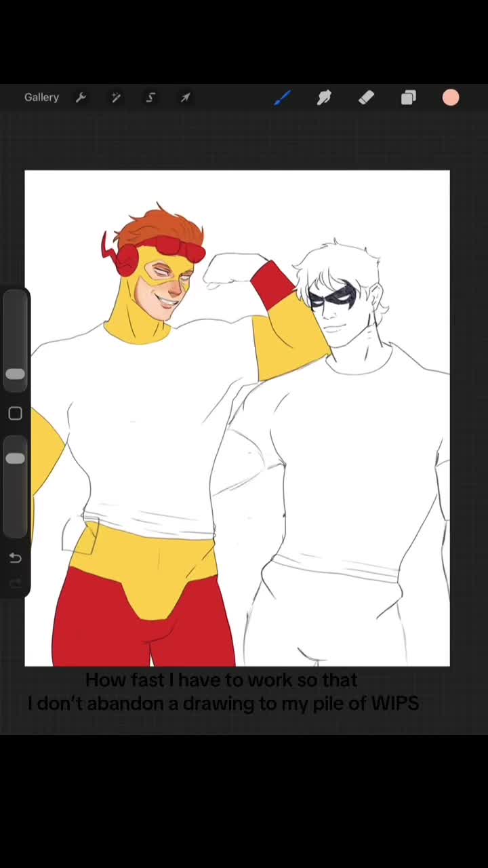Screen dimensions: 488x868
Task: Open the Actions wrench menu
Action: [81, 98]
